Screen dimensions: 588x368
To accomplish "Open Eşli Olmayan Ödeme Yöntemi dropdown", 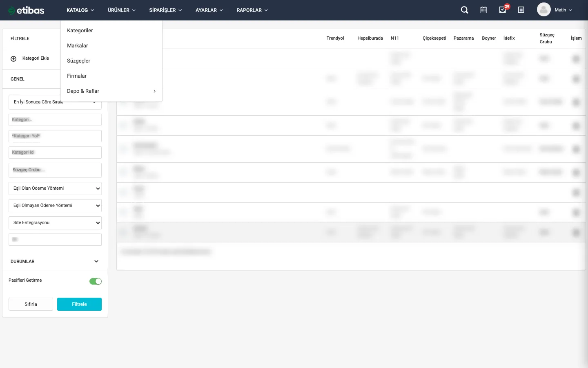I will (55, 206).
